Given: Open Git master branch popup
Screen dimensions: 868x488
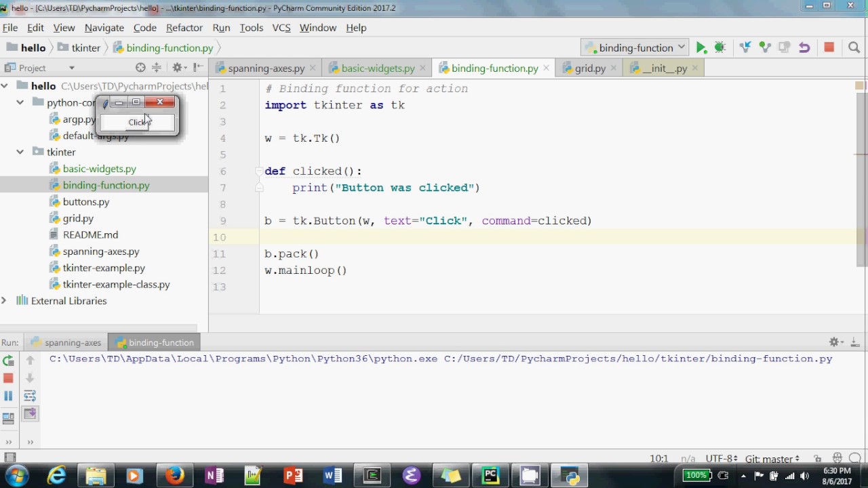Looking at the screenshot, I should pyautogui.click(x=772, y=459).
